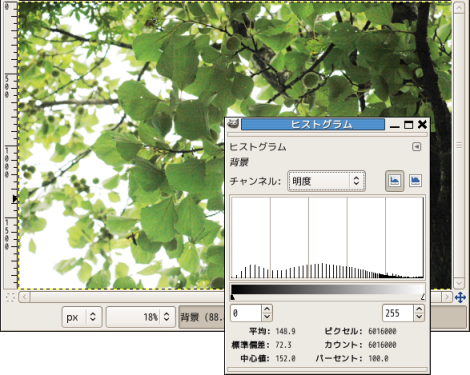Click the white triangle on gradient slider
This screenshot has height=375, width=470.
[x=423, y=297]
